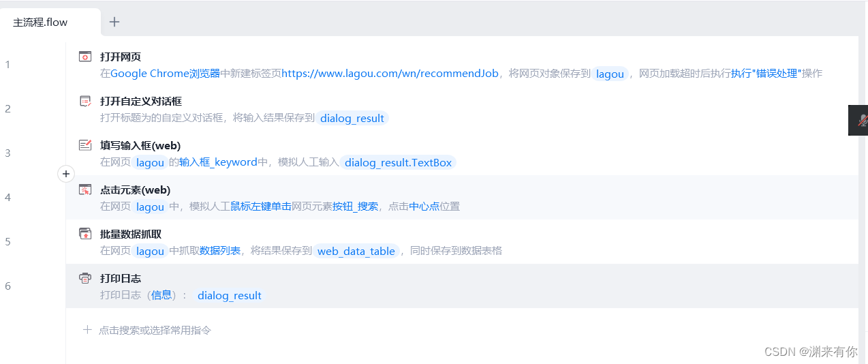Click the lagou.com recommendJob URL
This screenshot has height=364, width=868.
click(391, 74)
